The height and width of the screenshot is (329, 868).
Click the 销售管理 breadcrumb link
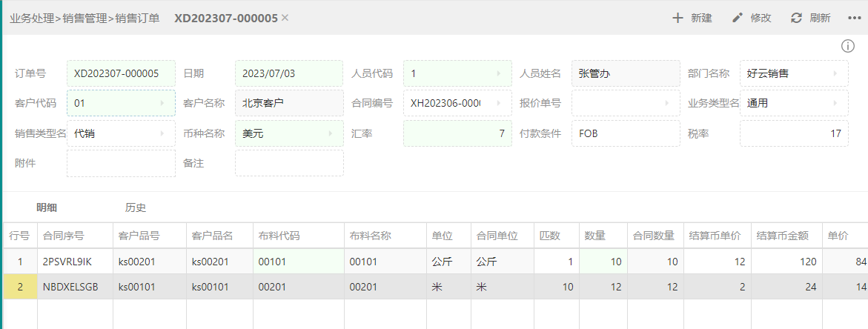tap(85, 18)
